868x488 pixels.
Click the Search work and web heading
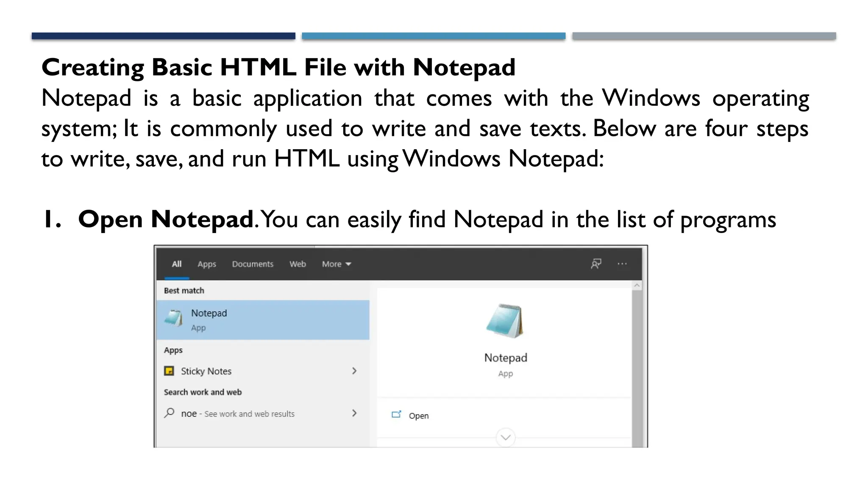(x=203, y=392)
